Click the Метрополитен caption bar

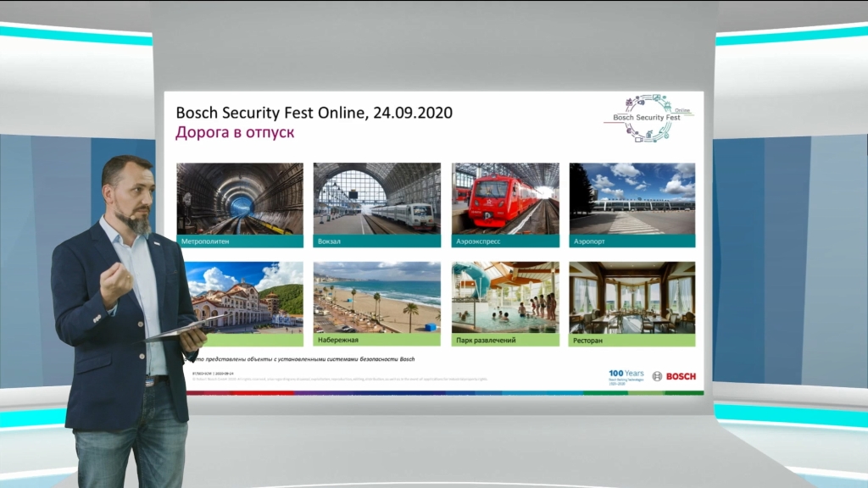(x=240, y=241)
